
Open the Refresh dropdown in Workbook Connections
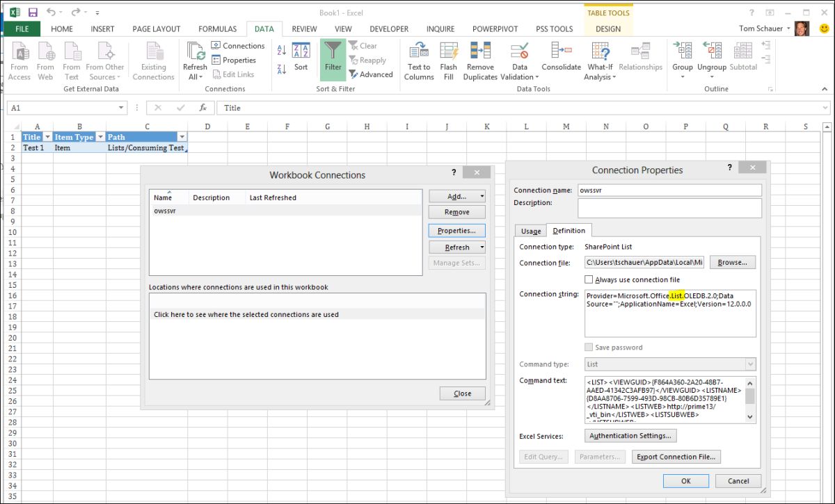click(x=482, y=247)
